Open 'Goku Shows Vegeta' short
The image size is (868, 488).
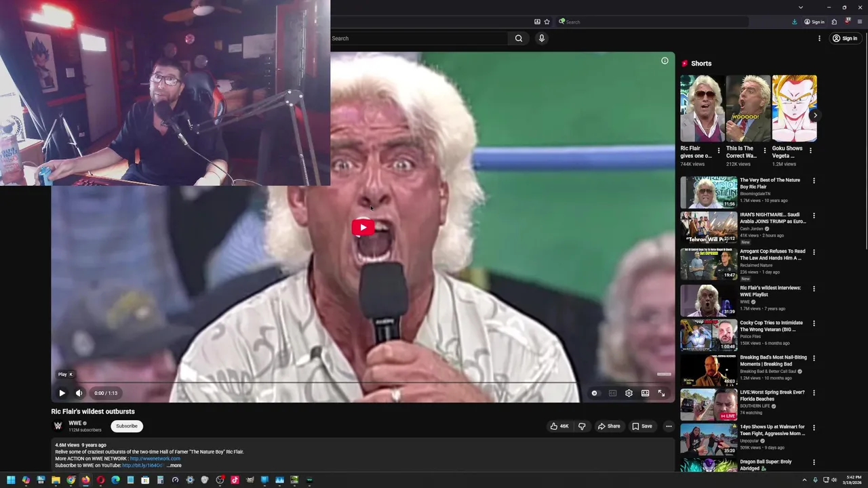point(794,108)
